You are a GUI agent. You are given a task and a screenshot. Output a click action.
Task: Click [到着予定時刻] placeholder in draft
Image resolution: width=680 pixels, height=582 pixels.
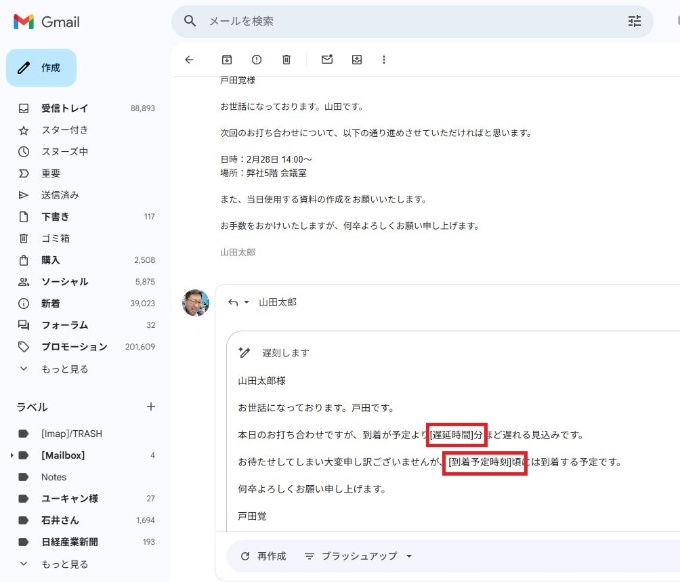480,462
